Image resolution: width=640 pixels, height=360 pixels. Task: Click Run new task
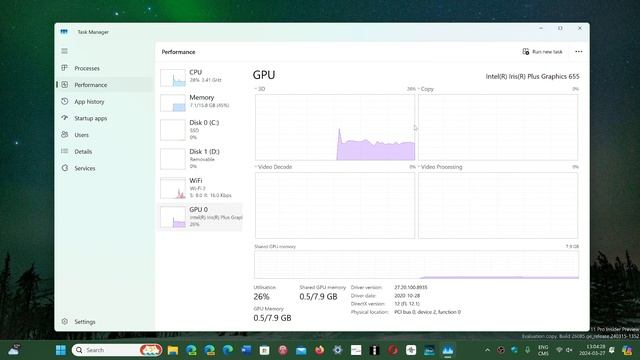542,52
